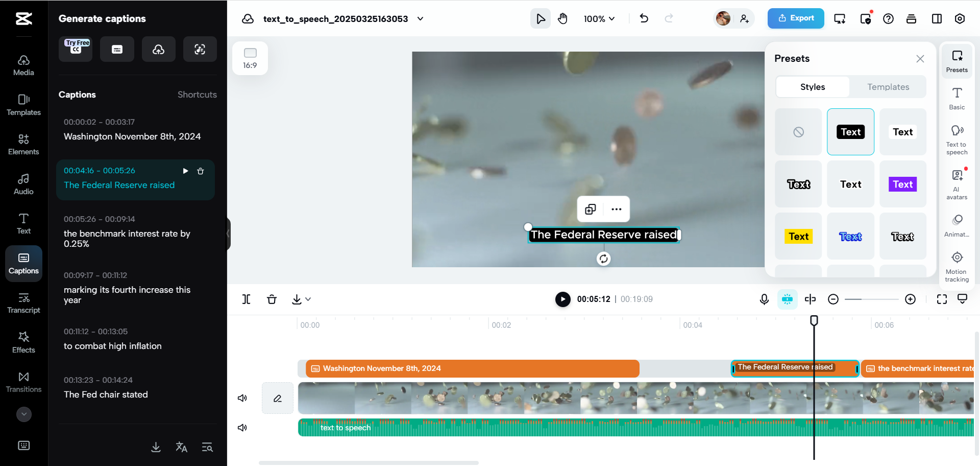This screenshot has width=980, height=466.
Task: Open the Elements panel
Action: point(23,143)
